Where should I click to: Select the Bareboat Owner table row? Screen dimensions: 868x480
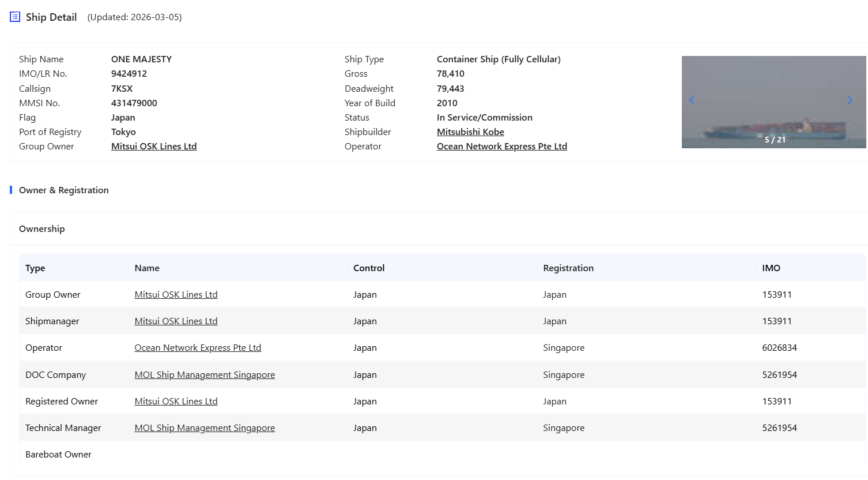tap(58, 455)
